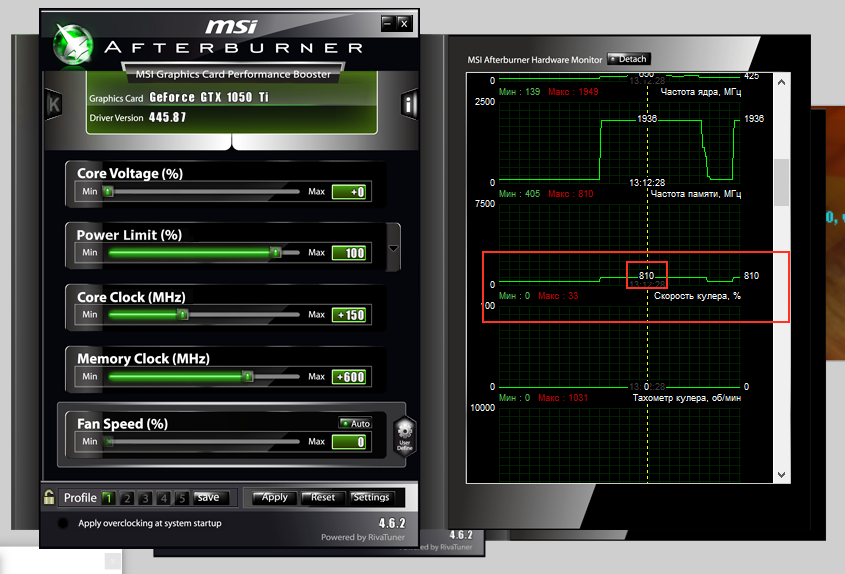Reset all settings to default
This screenshot has width=845, height=574.
323,497
